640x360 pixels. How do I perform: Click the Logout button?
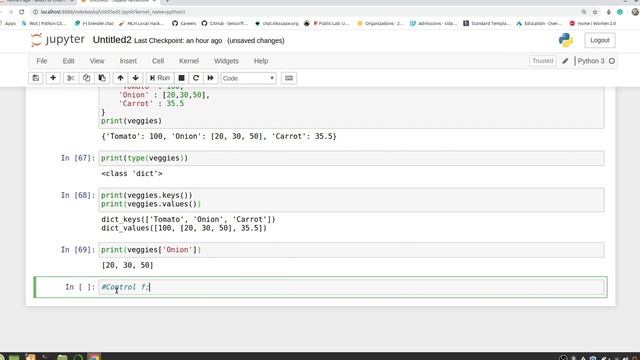pos(600,40)
